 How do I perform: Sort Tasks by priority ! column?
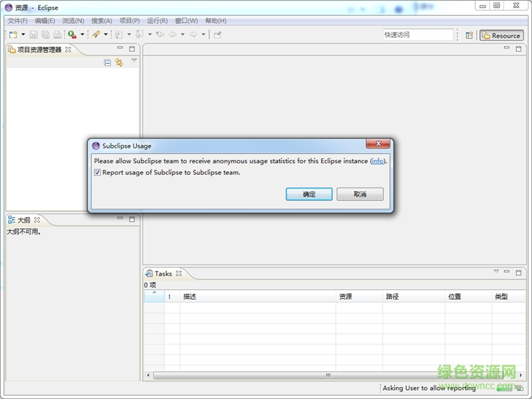[172, 297]
